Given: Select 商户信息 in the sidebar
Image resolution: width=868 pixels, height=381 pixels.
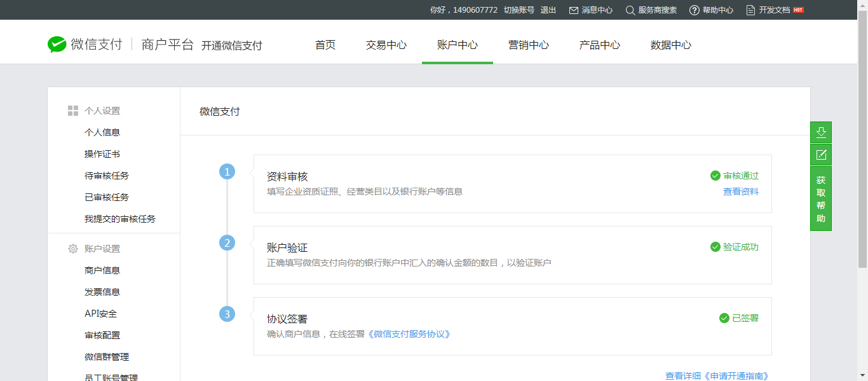Looking at the screenshot, I should pos(102,270).
